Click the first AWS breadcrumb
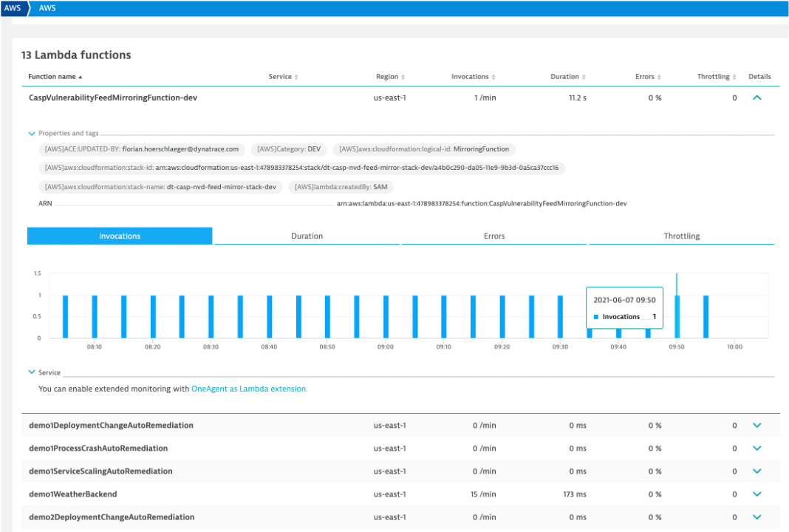This screenshot has height=532, width=789. tap(12, 8)
